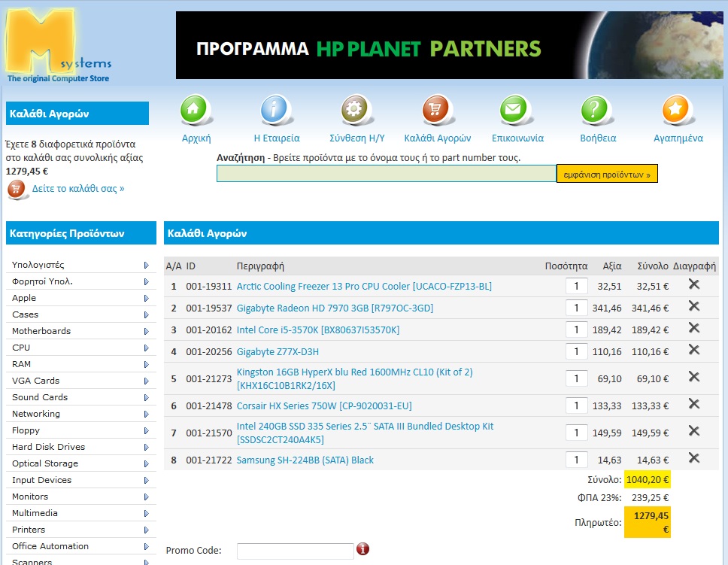Viewport: 728px width, 565px height.
Task: Open Samsung SH-224BB (SATA) Black link
Action: click(305, 460)
